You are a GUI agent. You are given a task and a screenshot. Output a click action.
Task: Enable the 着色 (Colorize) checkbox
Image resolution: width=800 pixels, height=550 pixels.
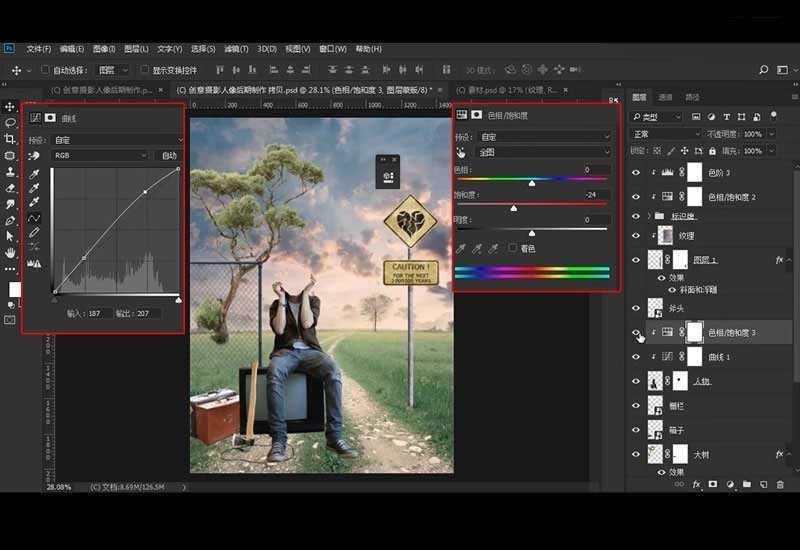(512, 248)
